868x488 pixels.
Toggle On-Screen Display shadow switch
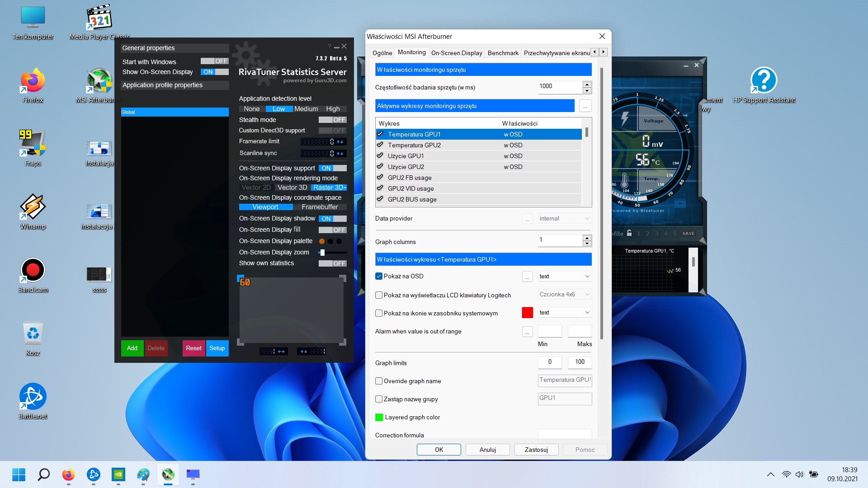pos(333,219)
